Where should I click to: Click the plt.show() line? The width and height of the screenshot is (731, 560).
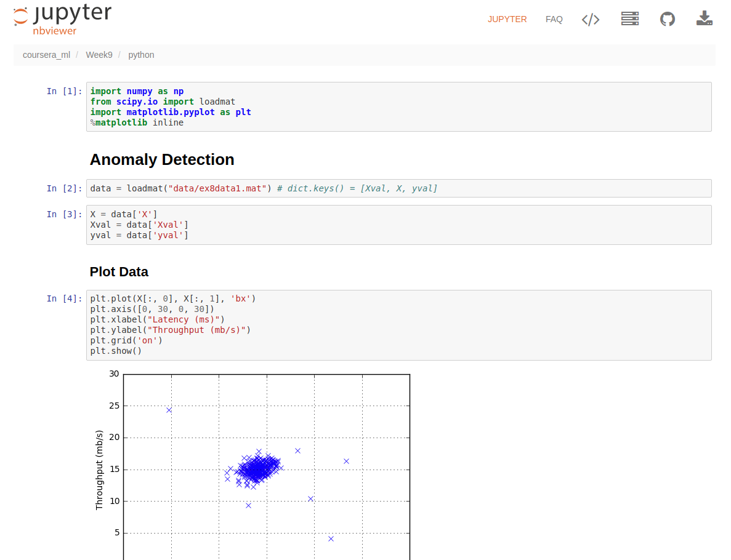click(116, 351)
